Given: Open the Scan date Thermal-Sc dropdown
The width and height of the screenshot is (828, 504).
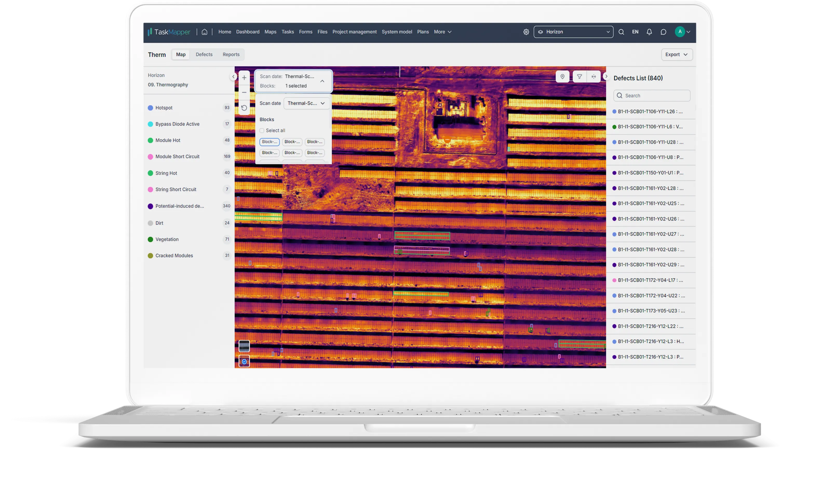Looking at the screenshot, I should (306, 103).
